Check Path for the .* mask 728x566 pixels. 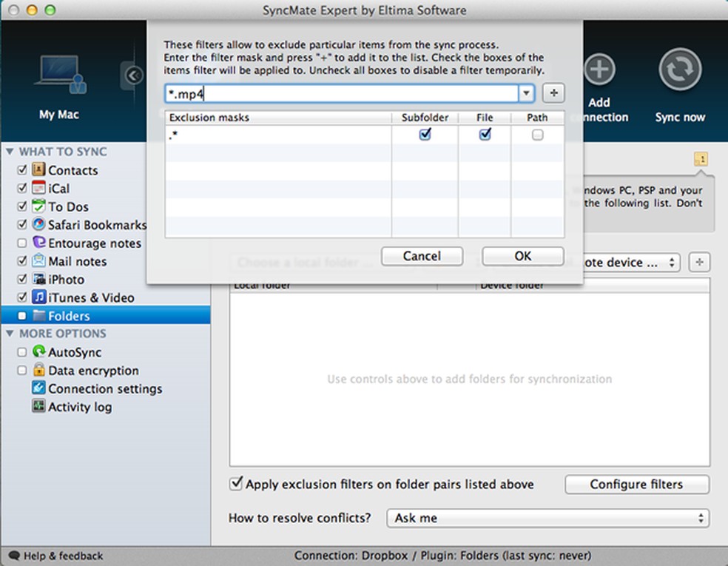538,135
